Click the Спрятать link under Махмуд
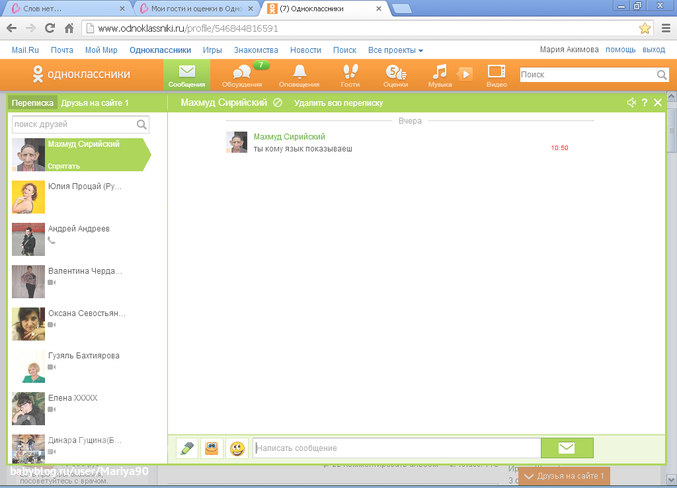Screen dimensions: 677x488 pyautogui.click(x=63, y=166)
